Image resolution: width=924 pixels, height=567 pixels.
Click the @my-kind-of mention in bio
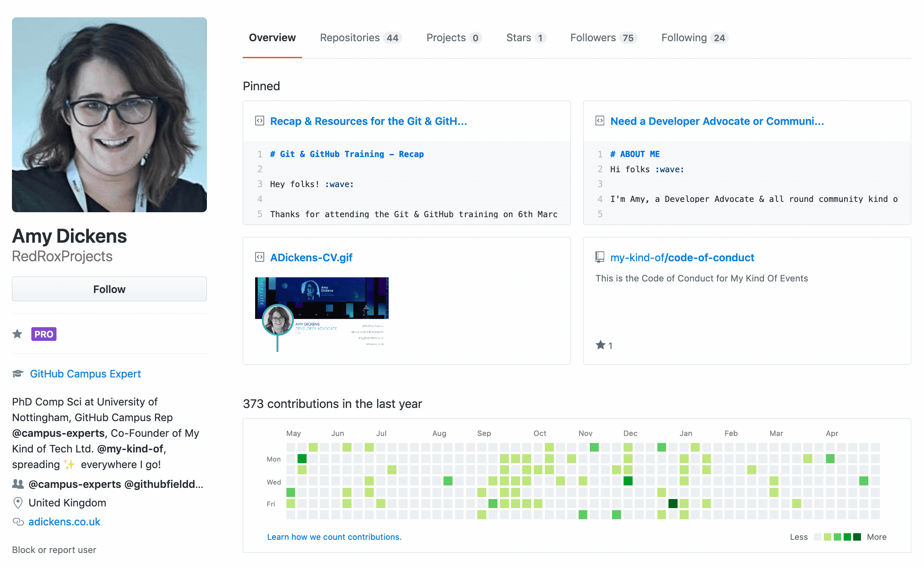point(130,449)
